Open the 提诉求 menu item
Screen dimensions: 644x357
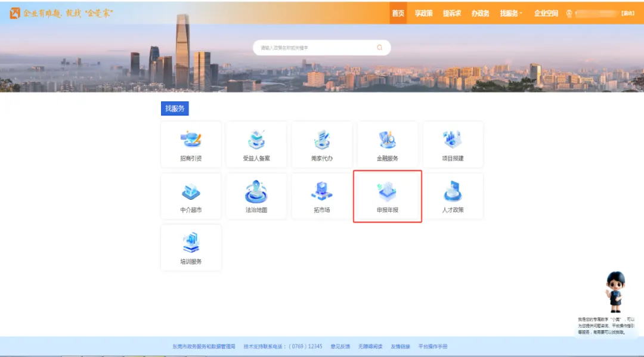pos(452,13)
